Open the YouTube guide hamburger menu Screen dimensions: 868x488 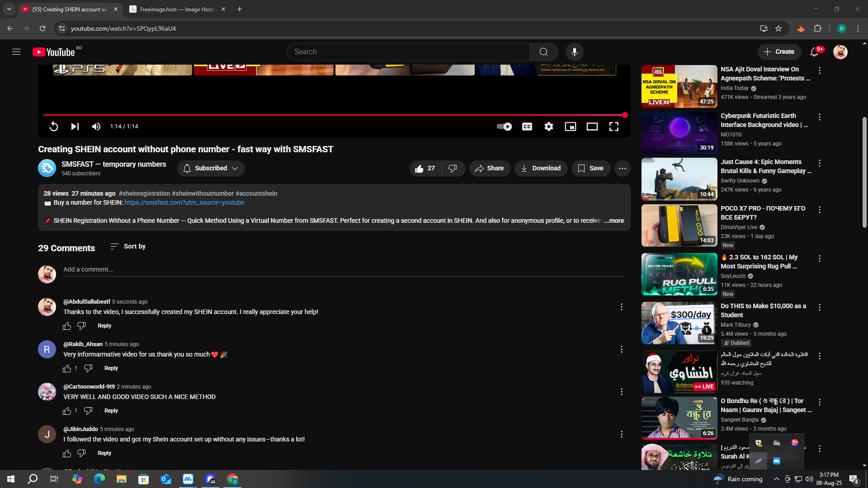click(16, 52)
